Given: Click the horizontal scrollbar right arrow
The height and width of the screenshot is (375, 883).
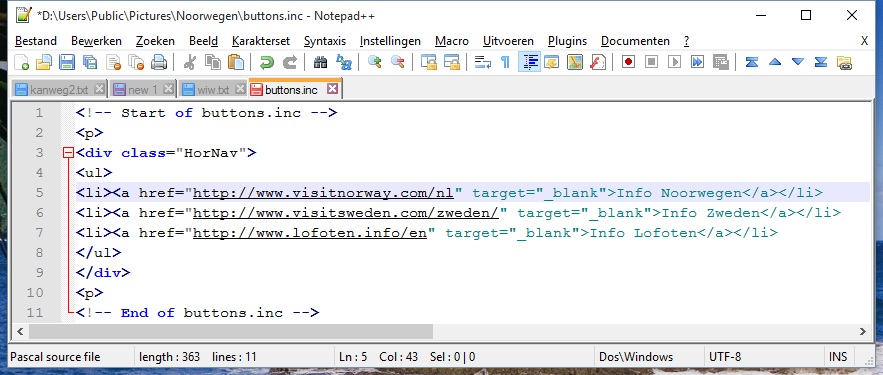Looking at the screenshot, I should pyautogui.click(x=862, y=331).
